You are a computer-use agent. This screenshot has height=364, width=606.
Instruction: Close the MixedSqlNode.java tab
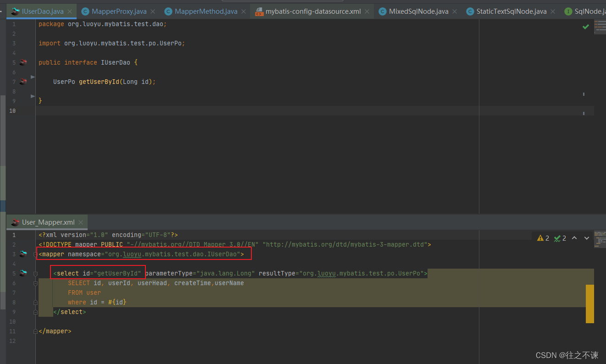pyautogui.click(x=454, y=11)
